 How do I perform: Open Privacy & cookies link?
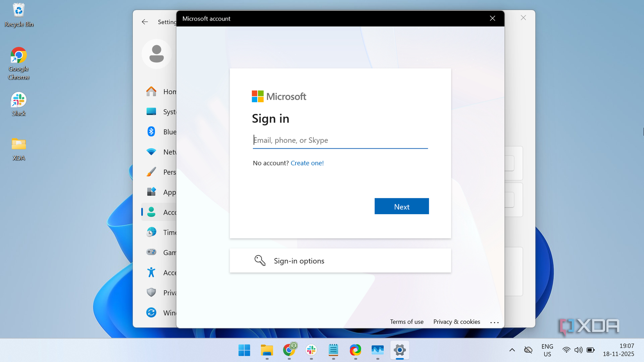coord(457,322)
